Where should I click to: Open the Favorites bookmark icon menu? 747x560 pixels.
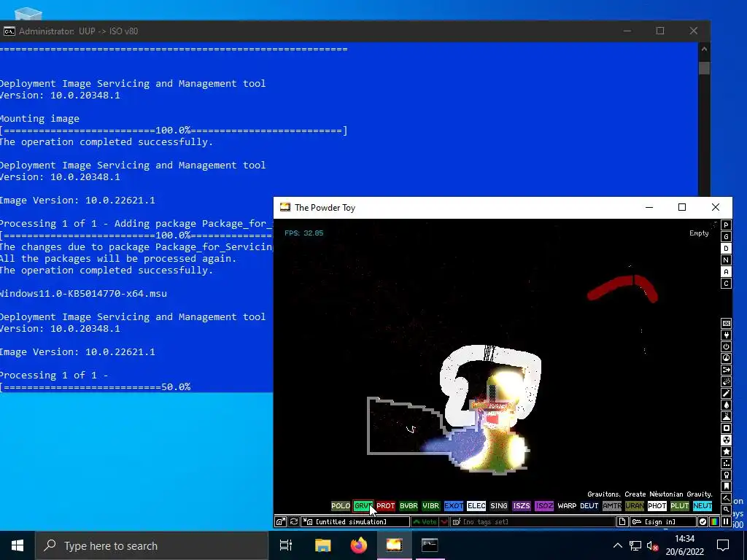(726, 486)
